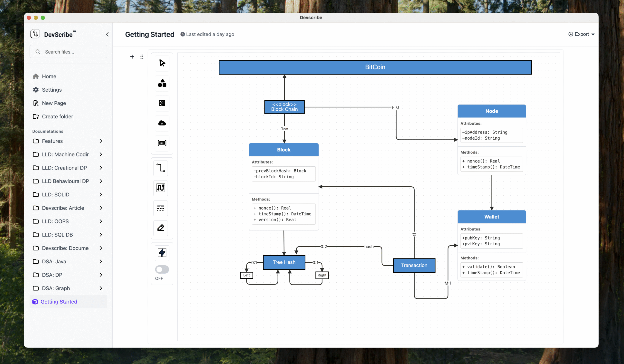Open the Export dropdown

point(581,34)
